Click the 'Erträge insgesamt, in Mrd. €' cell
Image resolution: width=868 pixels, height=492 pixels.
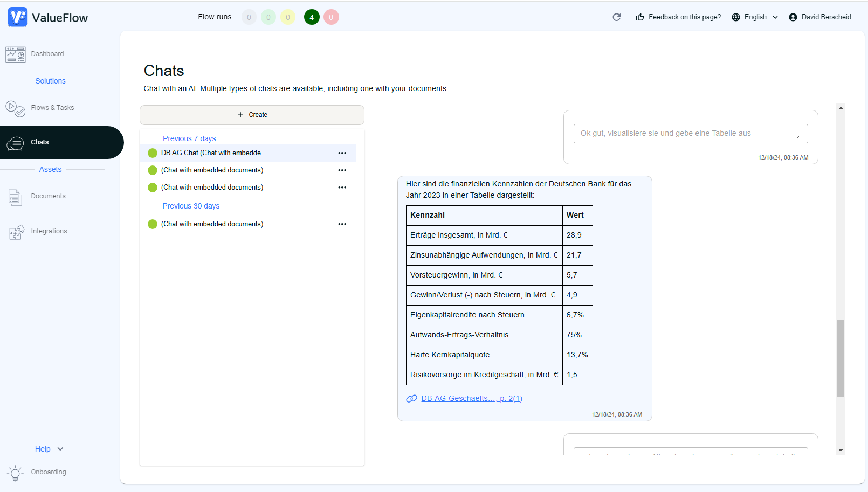pos(484,235)
